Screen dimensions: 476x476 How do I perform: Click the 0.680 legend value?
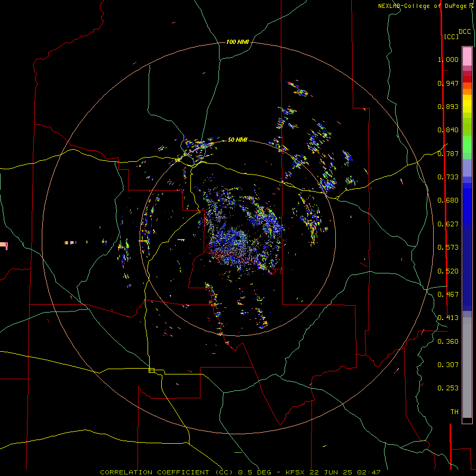click(x=448, y=200)
